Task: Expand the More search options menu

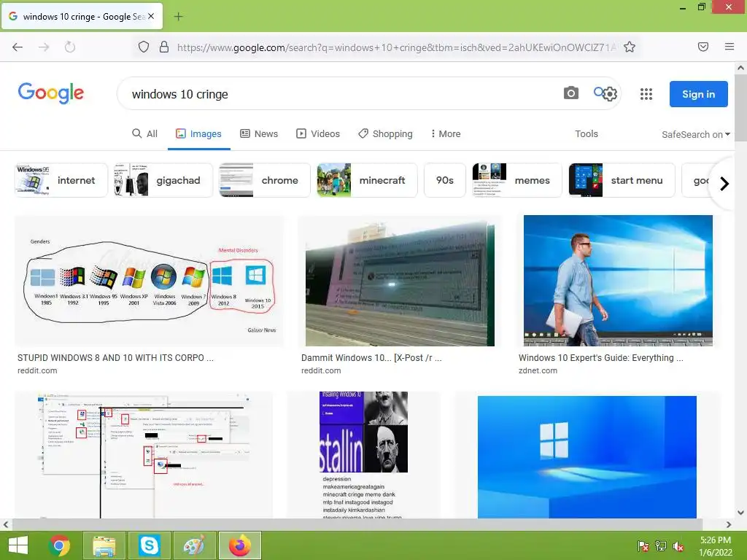Action: click(446, 134)
